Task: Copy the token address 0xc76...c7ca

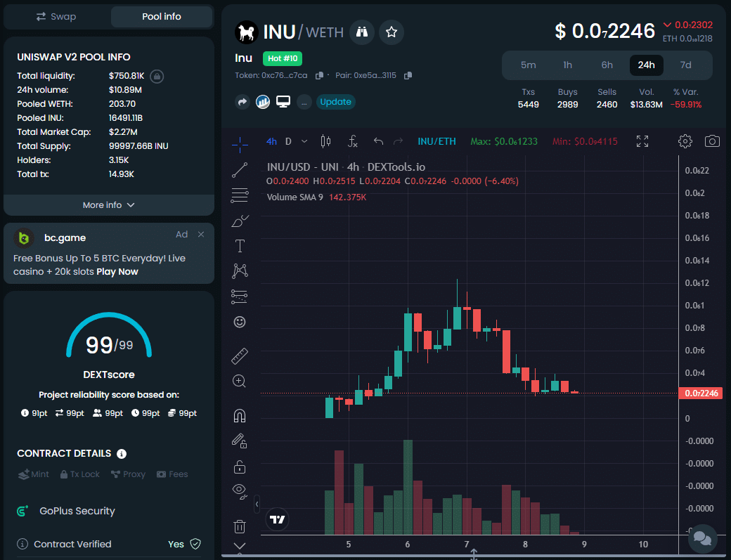Action: pos(319,75)
